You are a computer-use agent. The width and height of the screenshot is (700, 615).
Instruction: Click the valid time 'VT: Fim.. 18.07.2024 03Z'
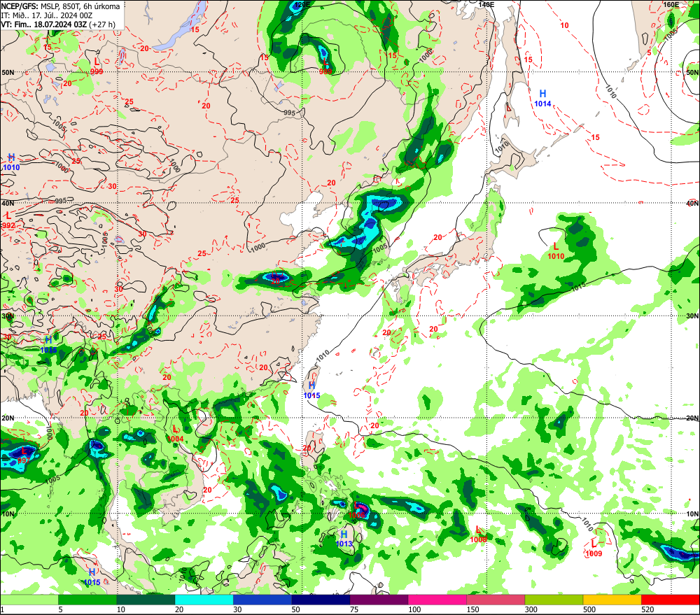click(43, 24)
